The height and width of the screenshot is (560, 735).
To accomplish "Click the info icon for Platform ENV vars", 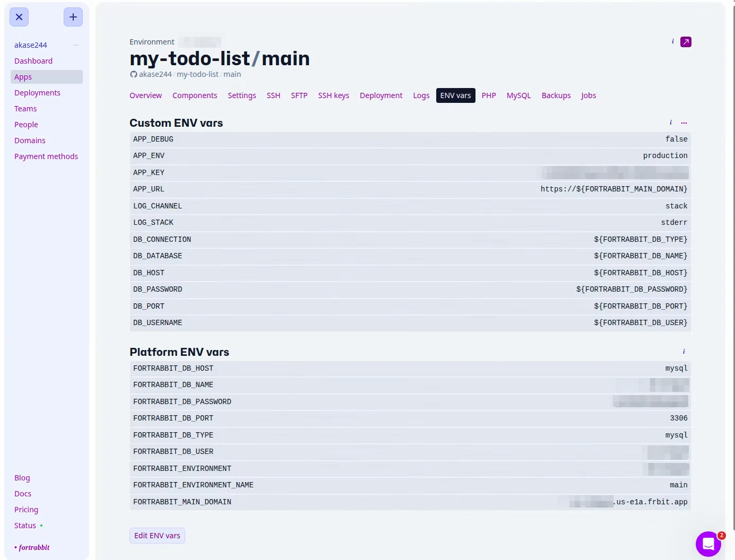I will [684, 352].
